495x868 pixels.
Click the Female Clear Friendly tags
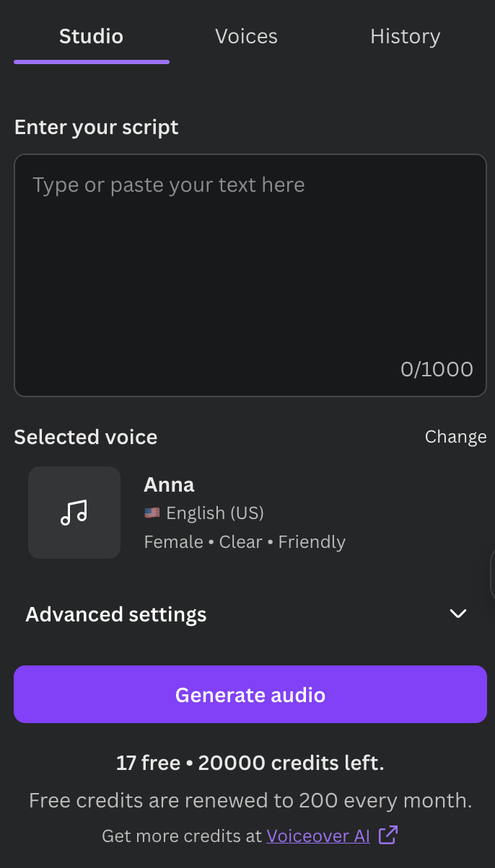point(245,542)
